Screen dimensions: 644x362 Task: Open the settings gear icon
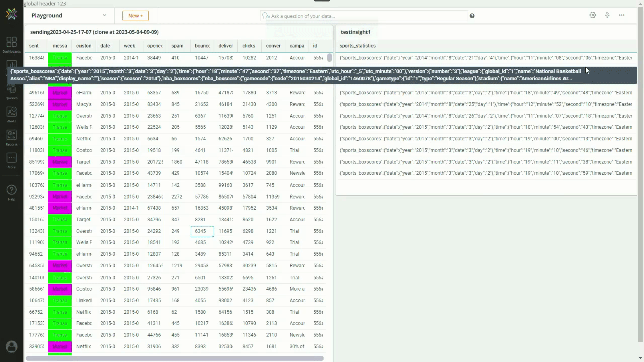coord(593,15)
